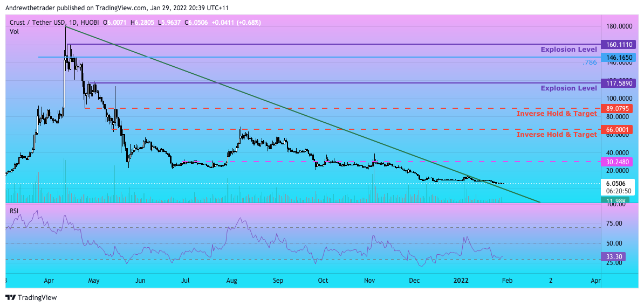Select the 66.0001 red price label
The image size is (644, 307).
click(x=616, y=129)
